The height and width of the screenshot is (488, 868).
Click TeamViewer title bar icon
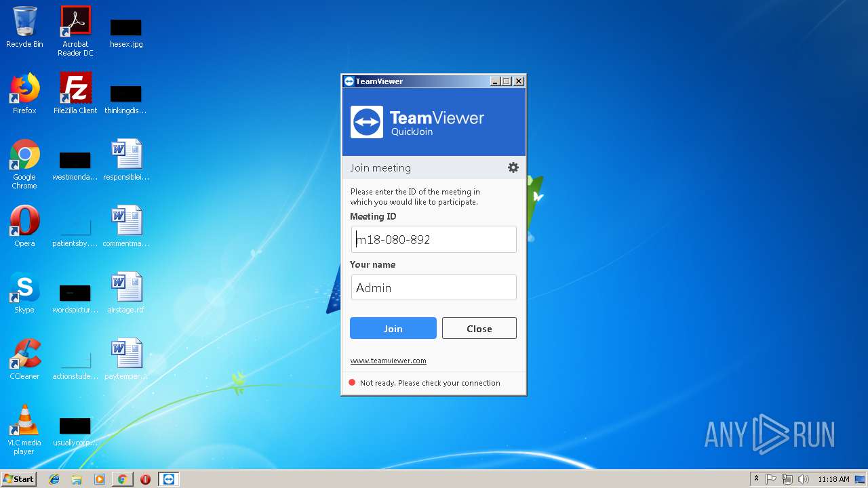click(349, 81)
